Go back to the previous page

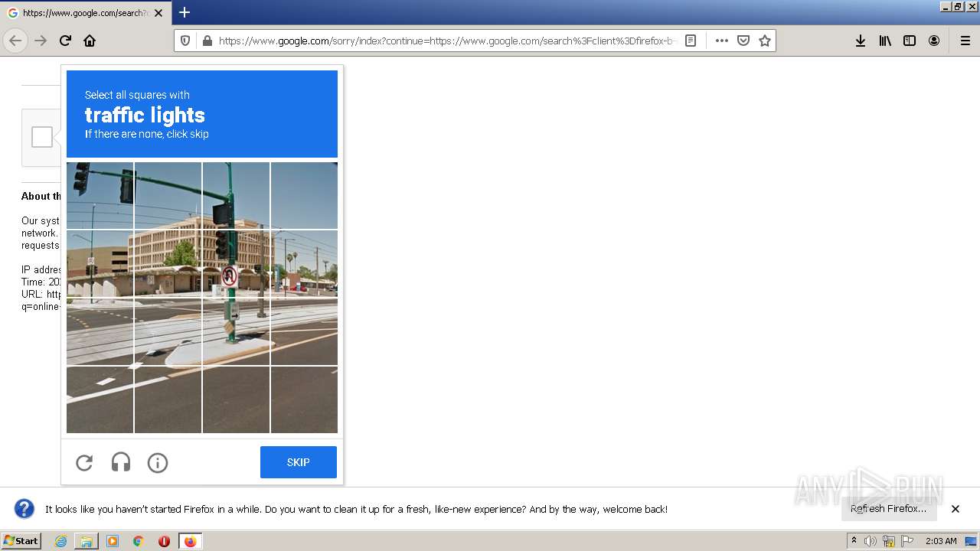15,41
